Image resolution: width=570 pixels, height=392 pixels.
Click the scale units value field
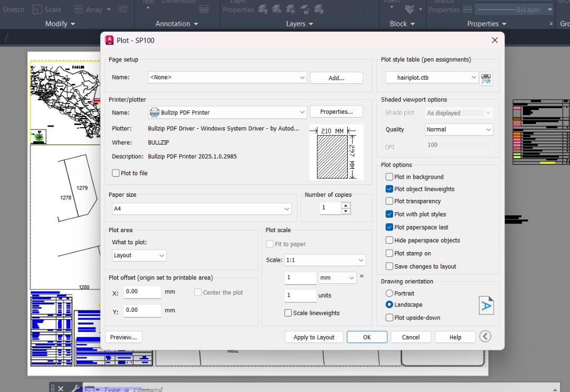click(301, 295)
